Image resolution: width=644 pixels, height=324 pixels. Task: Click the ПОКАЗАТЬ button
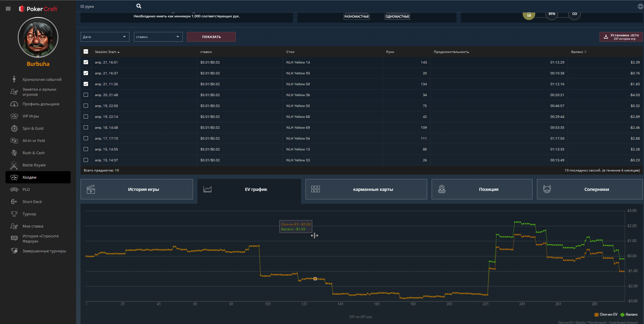click(x=211, y=37)
